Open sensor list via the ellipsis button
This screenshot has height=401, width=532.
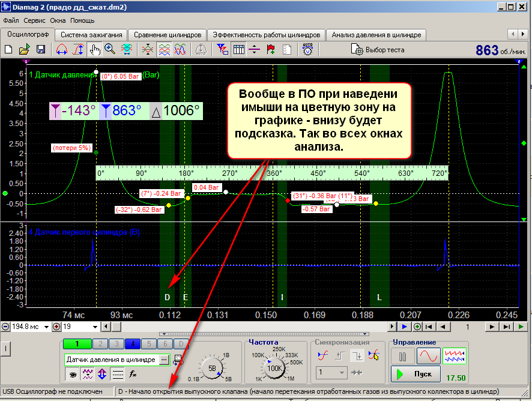pos(164,360)
